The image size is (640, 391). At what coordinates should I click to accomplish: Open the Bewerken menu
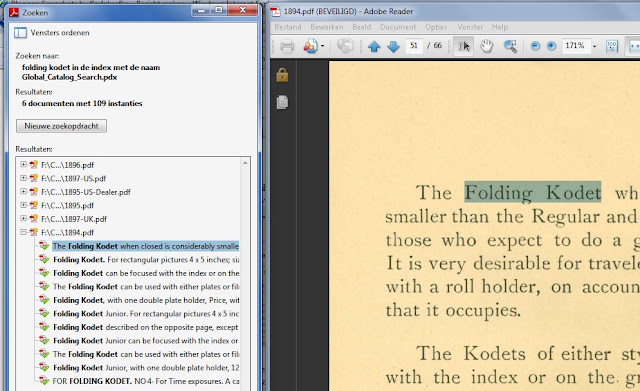(x=327, y=27)
